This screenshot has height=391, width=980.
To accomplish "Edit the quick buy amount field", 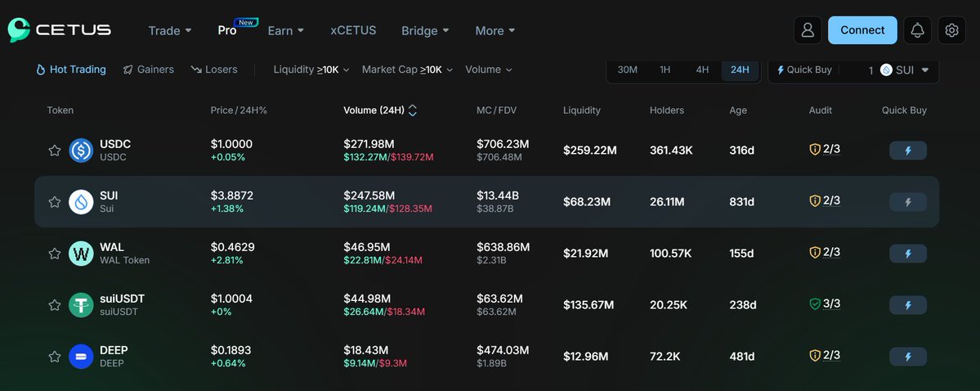I will [x=859, y=70].
